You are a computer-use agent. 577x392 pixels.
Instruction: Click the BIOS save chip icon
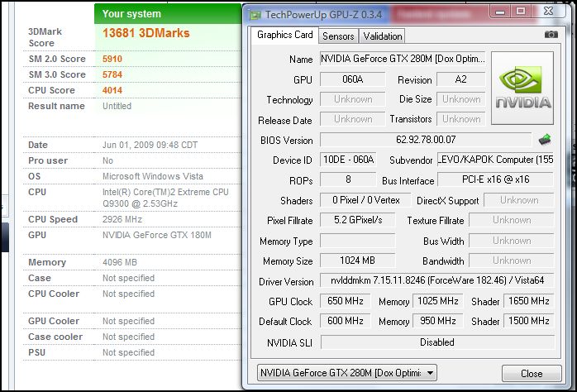point(545,140)
